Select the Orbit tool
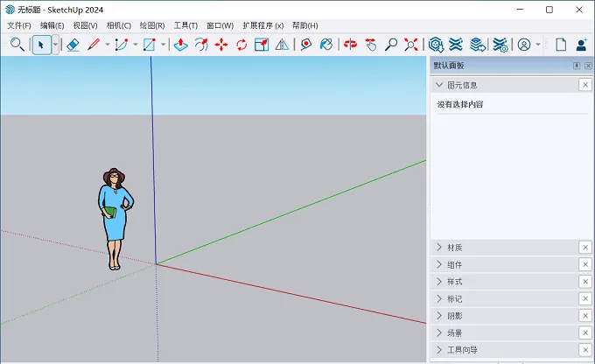595x364 pixels. click(x=350, y=45)
